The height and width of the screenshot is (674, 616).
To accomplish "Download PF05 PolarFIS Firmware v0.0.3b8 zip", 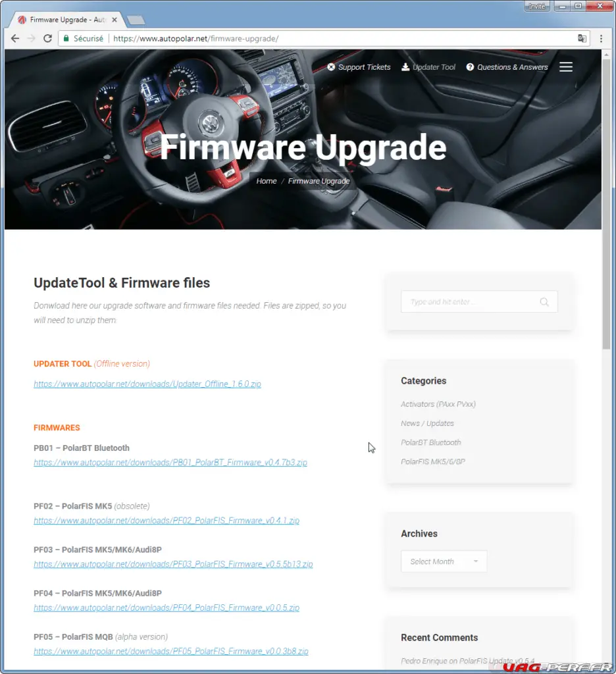I will (171, 651).
